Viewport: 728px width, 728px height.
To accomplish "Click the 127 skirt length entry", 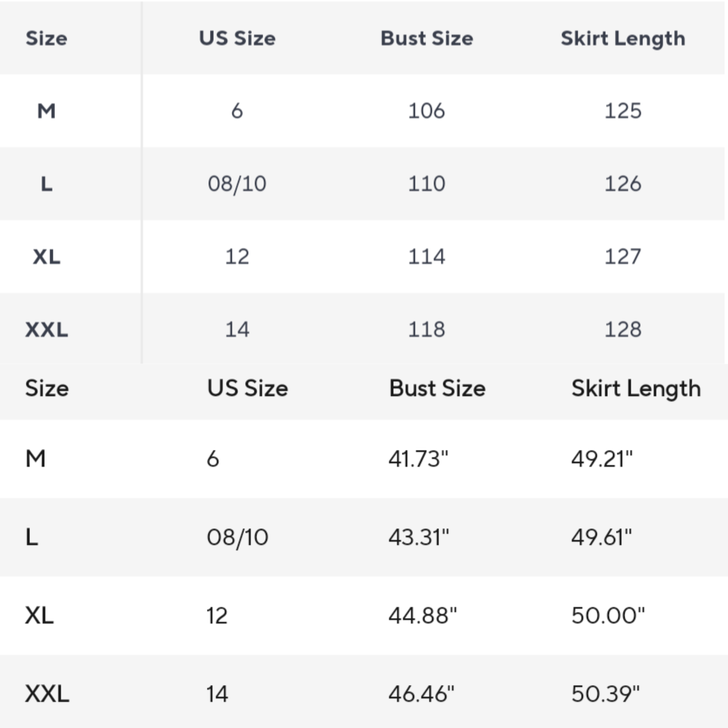I will pos(623,257).
